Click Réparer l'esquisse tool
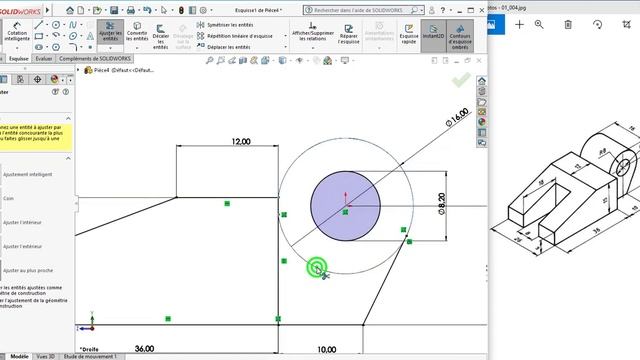 349,34
